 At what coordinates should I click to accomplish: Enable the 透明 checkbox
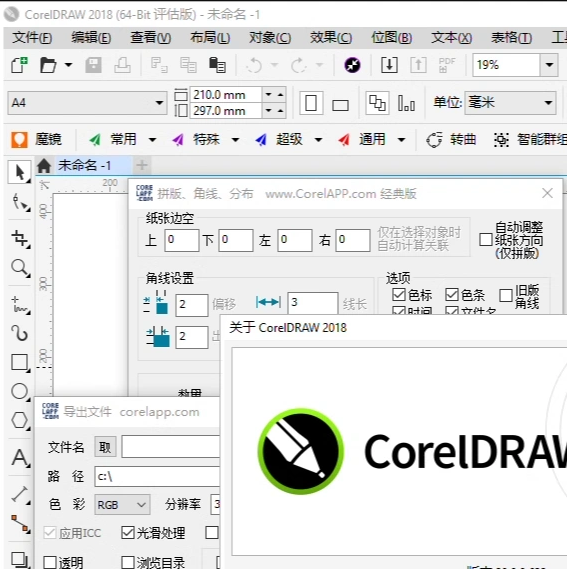pyautogui.click(x=49, y=563)
